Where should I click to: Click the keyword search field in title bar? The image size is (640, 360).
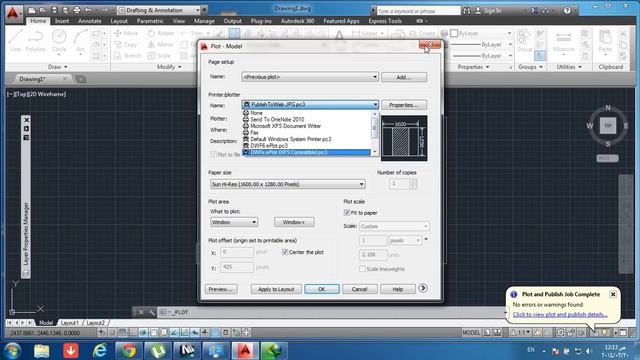pos(418,11)
